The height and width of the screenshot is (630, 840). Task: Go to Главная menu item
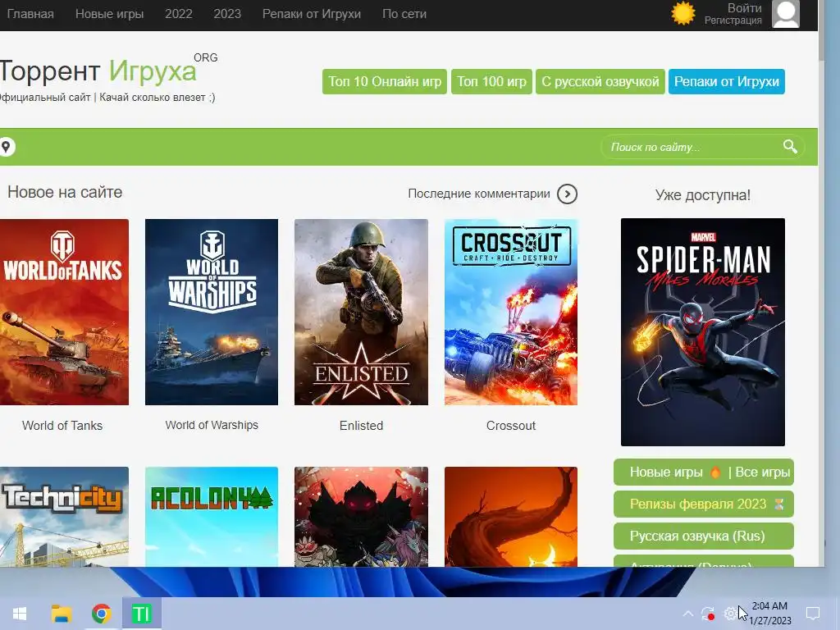[x=30, y=14]
